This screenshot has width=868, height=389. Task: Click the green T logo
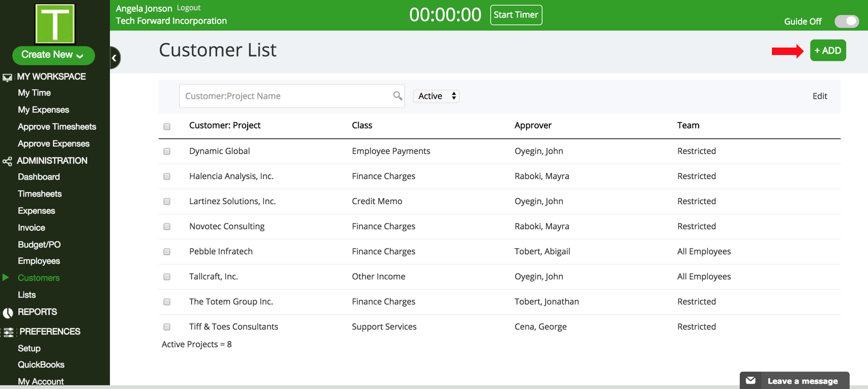55,24
